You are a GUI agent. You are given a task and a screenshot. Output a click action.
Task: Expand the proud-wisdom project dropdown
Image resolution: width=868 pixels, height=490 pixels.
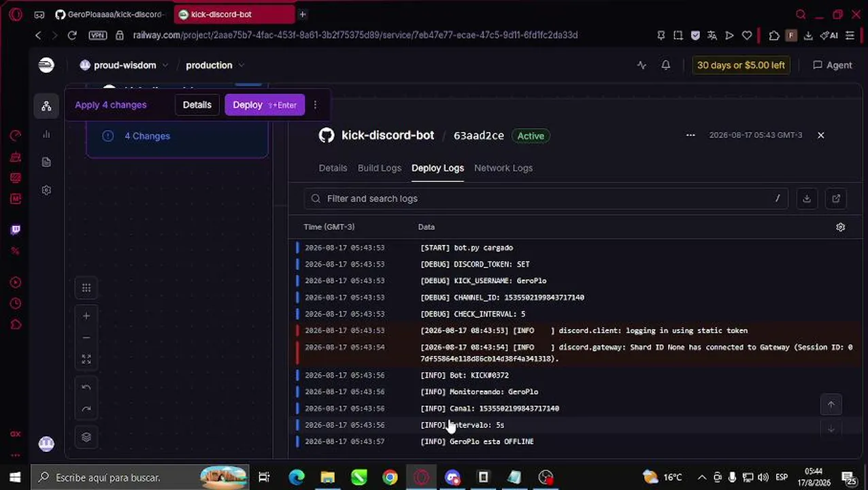click(124, 65)
